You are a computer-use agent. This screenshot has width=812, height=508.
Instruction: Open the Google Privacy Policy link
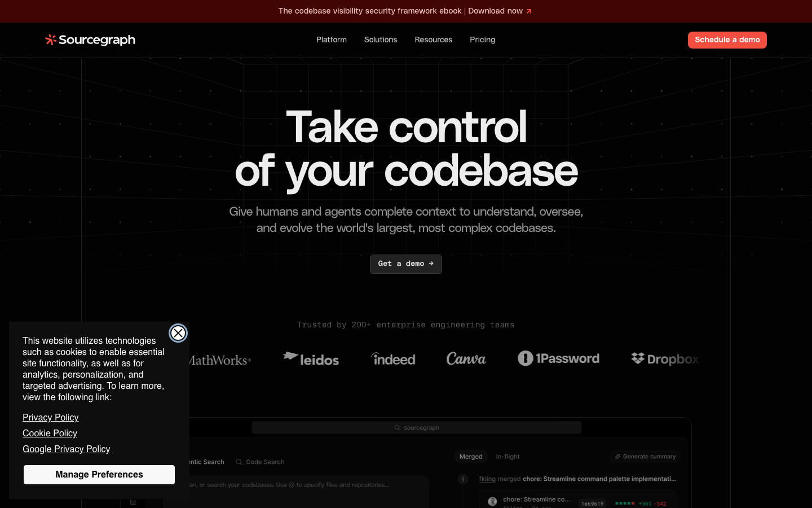[67, 449]
